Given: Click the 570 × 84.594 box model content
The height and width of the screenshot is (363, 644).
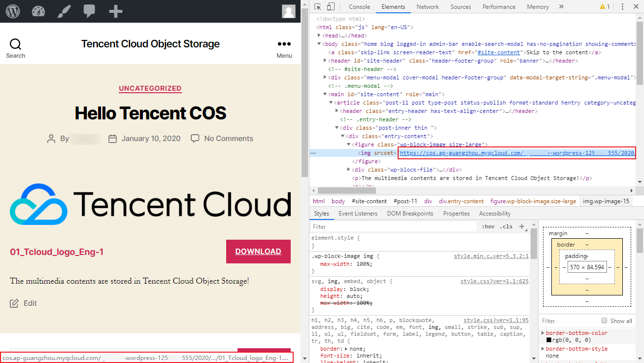Looking at the screenshot, I should click(x=587, y=267).
